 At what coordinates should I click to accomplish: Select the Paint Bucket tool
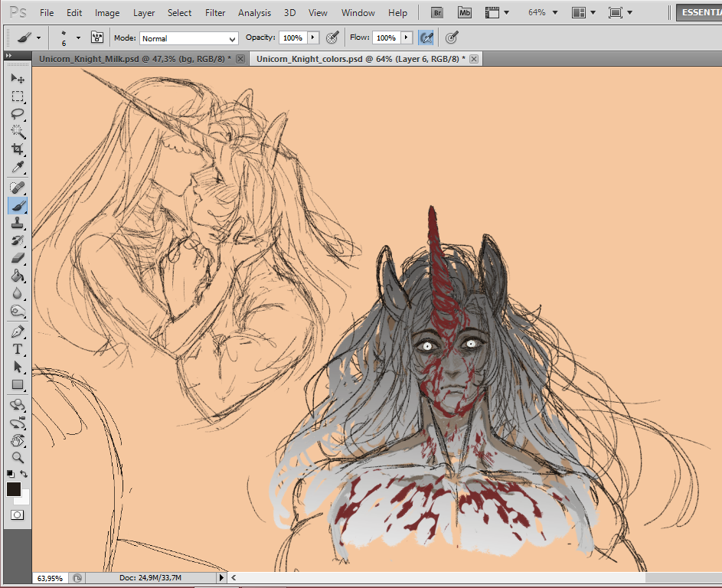point(18,276)
